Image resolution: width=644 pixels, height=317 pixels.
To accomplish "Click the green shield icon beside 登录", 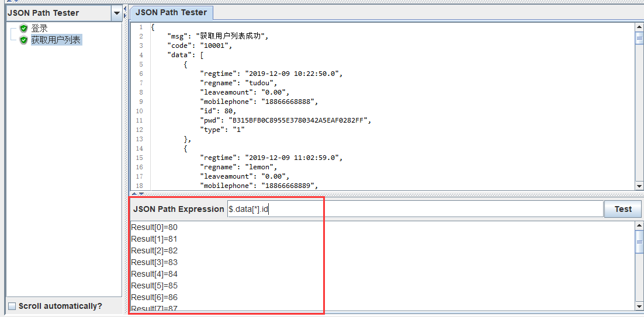I will click(23, 28).
